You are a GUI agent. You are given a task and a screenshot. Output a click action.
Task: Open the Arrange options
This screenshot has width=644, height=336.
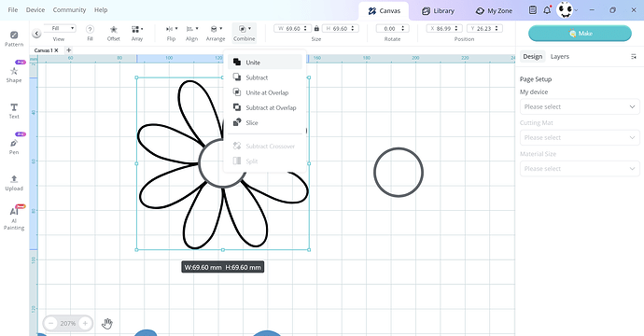(x=216, y=33)
